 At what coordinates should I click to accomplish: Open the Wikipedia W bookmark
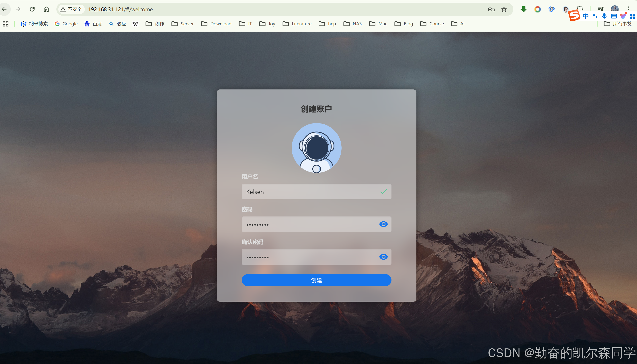click(x=135, y=24)
